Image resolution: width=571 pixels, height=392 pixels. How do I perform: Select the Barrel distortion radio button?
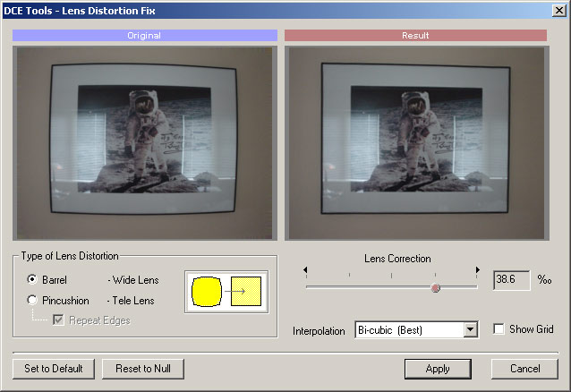pos(32,280)
